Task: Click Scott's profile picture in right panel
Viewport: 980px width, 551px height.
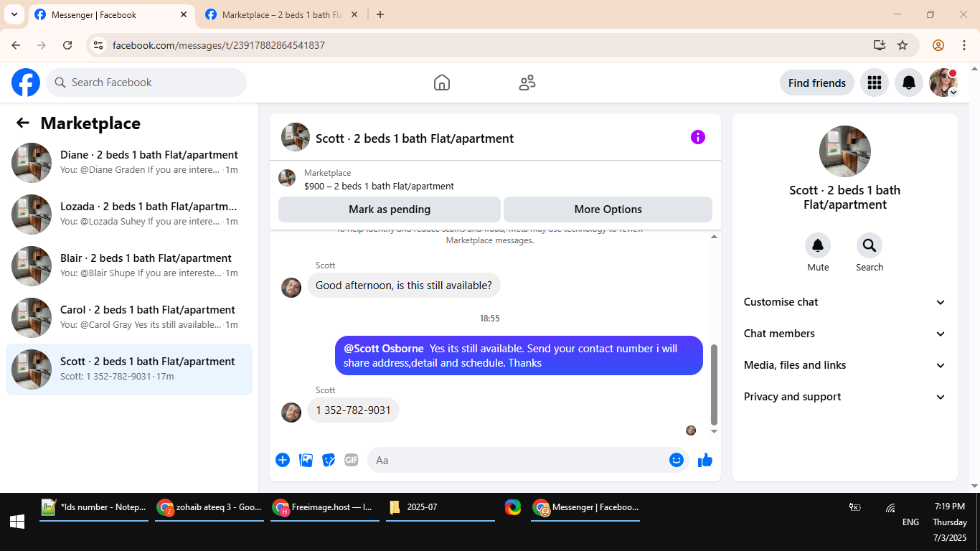Action: tap(845, 151)
